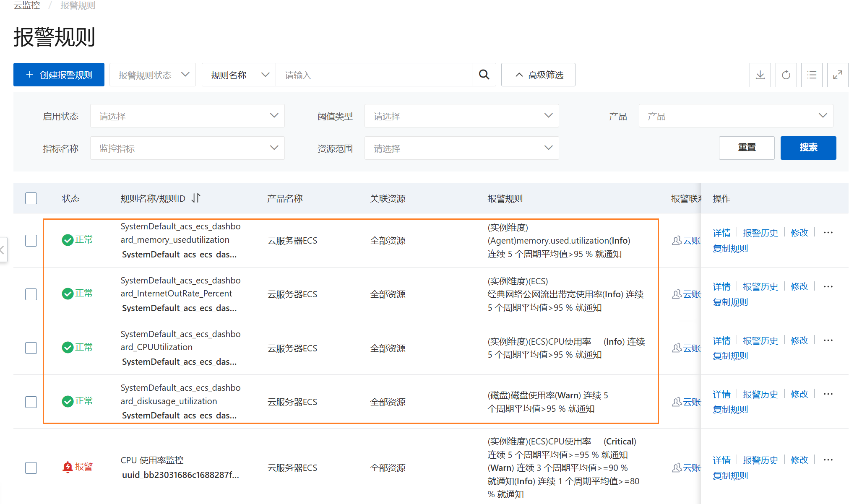Click the 创建报警规则 button
This screenshot has height=504, width=862.
(59, 75)
